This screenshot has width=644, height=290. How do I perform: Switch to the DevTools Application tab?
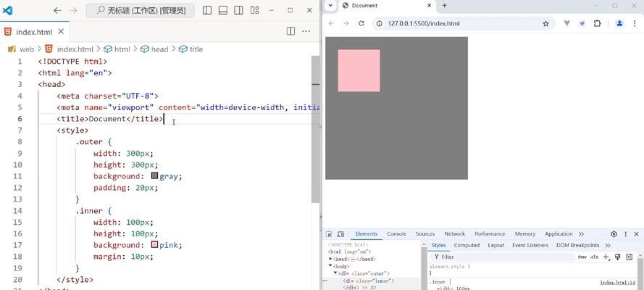(x=559, y=233)
